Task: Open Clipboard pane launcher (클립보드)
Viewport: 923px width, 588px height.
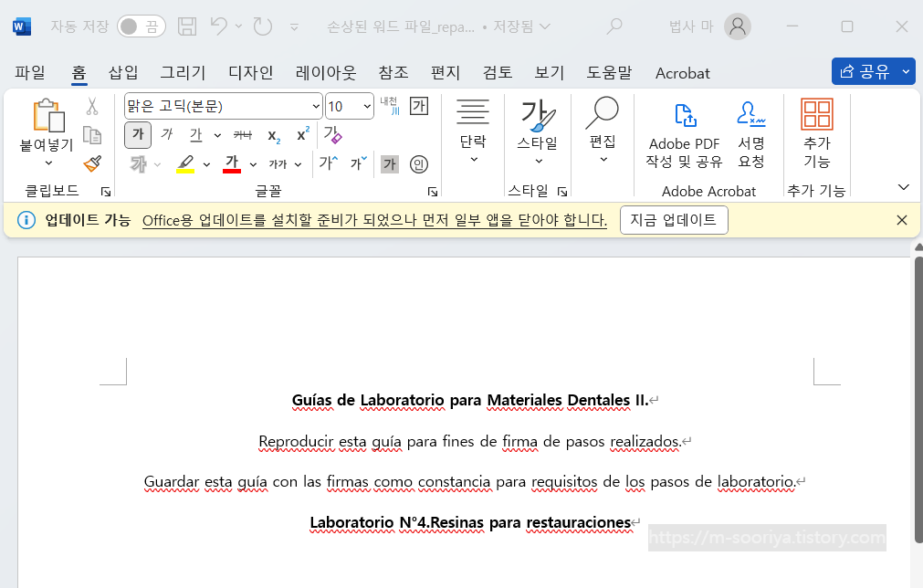Action: click(106, 192)
